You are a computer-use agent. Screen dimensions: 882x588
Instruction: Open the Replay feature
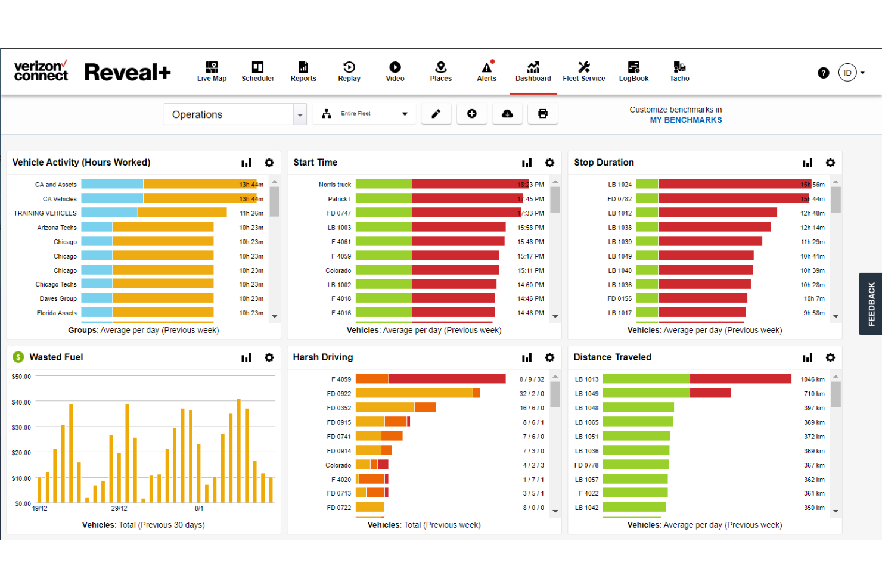coord(349,71)
